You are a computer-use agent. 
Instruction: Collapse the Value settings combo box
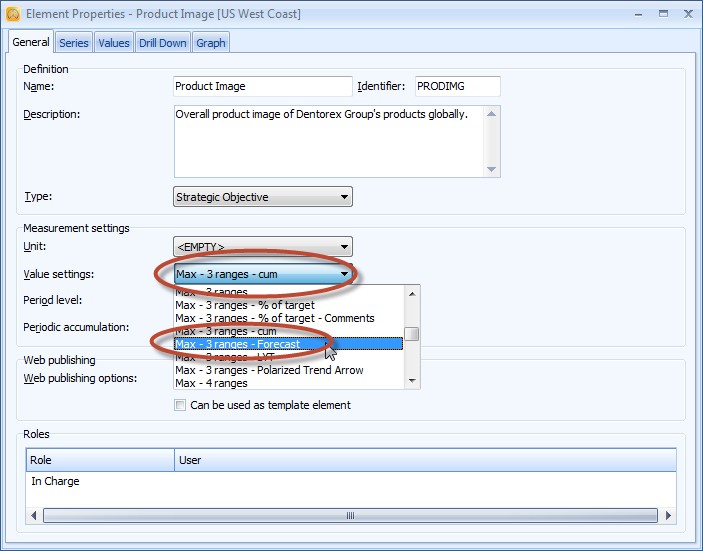[344, 274]
